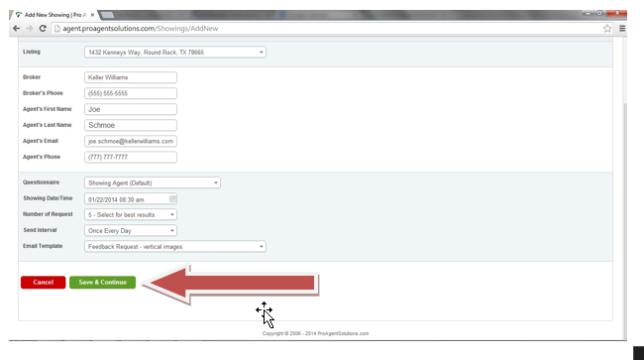Open the Send Interval dropdown
Image resolution: width=644 pixels, height=360 pixels.
click(131, 230)
